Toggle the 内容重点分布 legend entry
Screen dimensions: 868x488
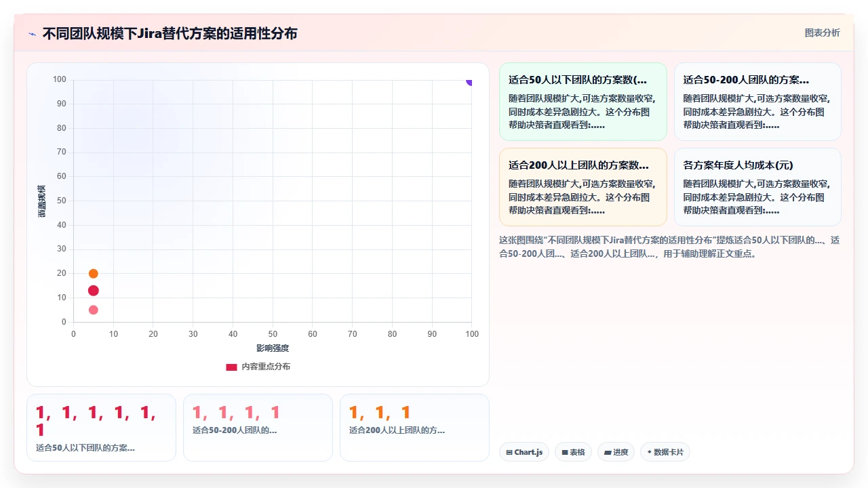point(258,367)
